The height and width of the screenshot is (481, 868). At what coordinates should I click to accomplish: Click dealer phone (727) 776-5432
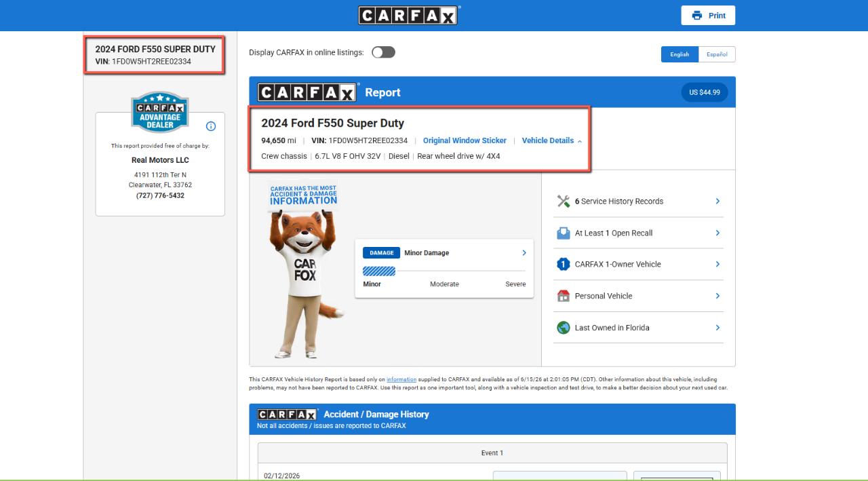[x=160, y=195]
